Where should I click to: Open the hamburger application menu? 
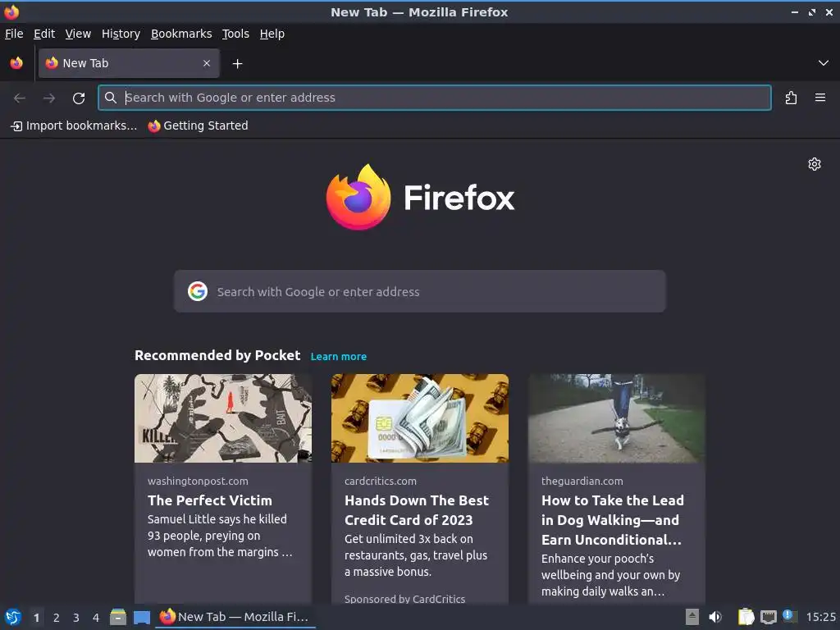click(x=820, y=98)
